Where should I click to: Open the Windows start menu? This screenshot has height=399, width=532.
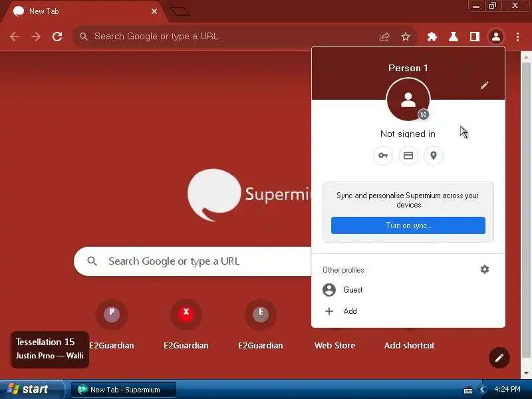point(31,389)
